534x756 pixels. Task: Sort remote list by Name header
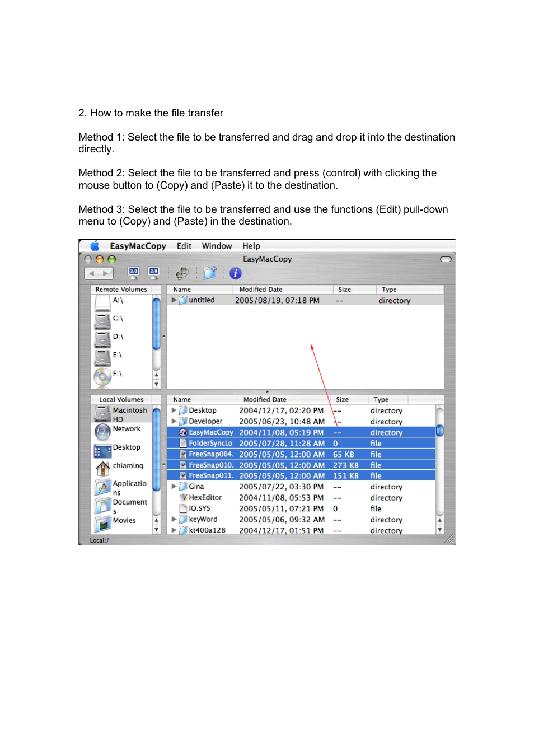coord(200,290)
